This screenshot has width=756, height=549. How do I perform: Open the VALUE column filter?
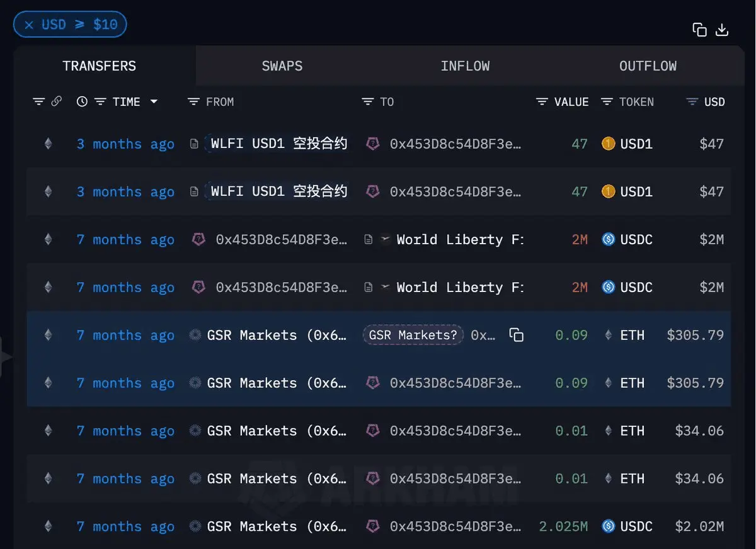tap(542, 101)
